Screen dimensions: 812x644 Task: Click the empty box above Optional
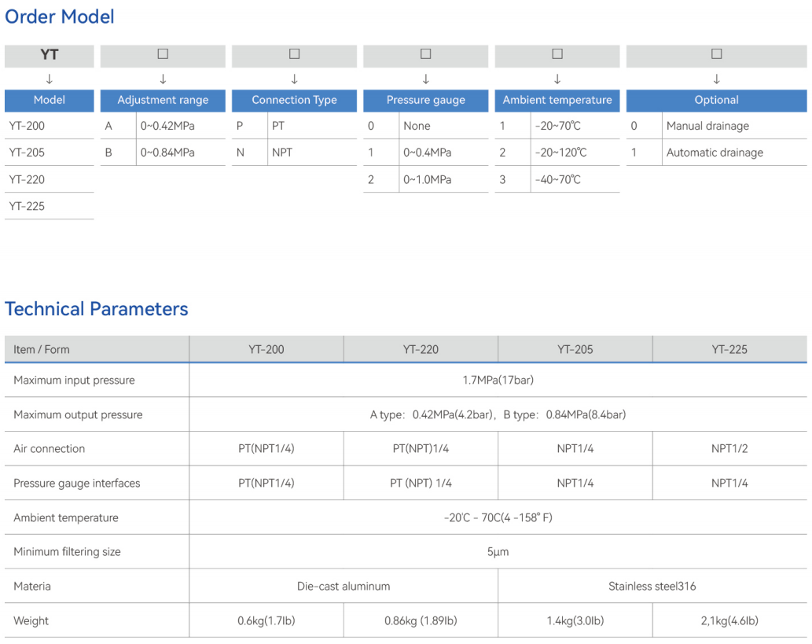[716, 54]
